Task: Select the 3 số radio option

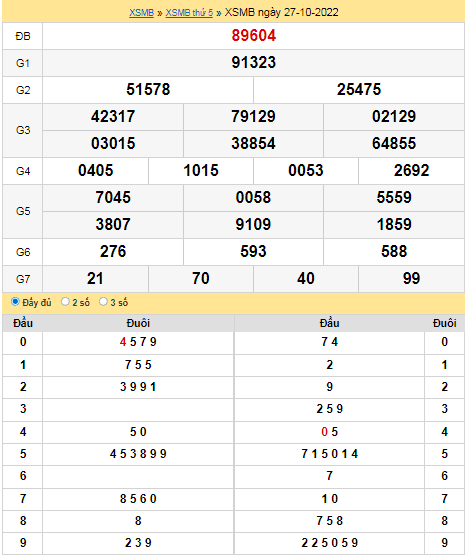Action: click(103, 302)
